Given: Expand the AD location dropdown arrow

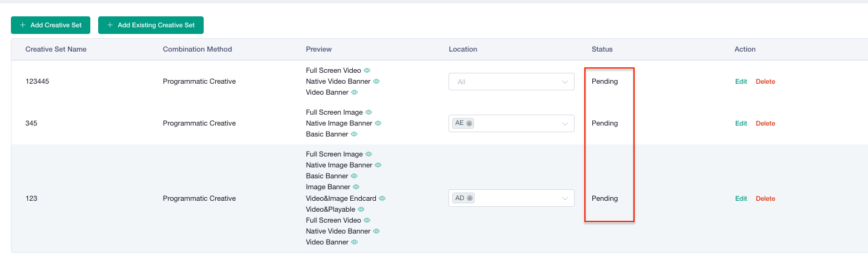Looking at the screenshot, I should [565, 198].
